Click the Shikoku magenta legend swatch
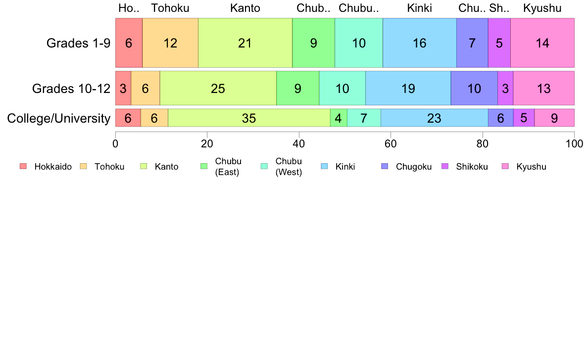Screen dimensions: 588x364 click(445, 167)
